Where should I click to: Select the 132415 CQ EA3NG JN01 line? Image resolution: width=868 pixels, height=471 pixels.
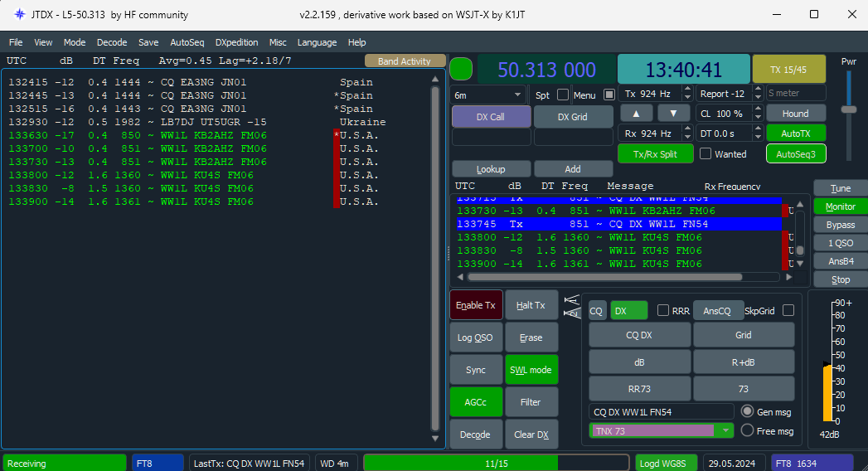pos(191,82)
